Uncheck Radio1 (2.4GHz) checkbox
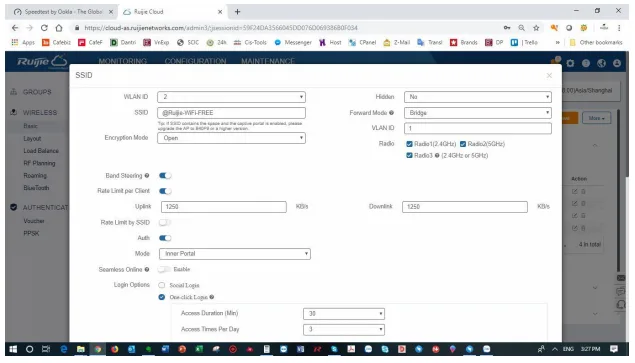This screenshot has height=363, width=635. 409,144
